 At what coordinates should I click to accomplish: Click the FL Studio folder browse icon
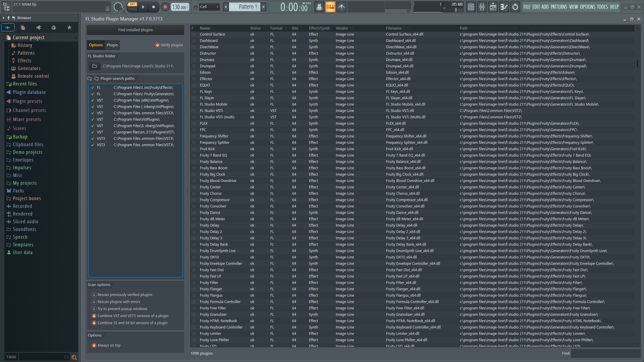(x=95, y=66)
